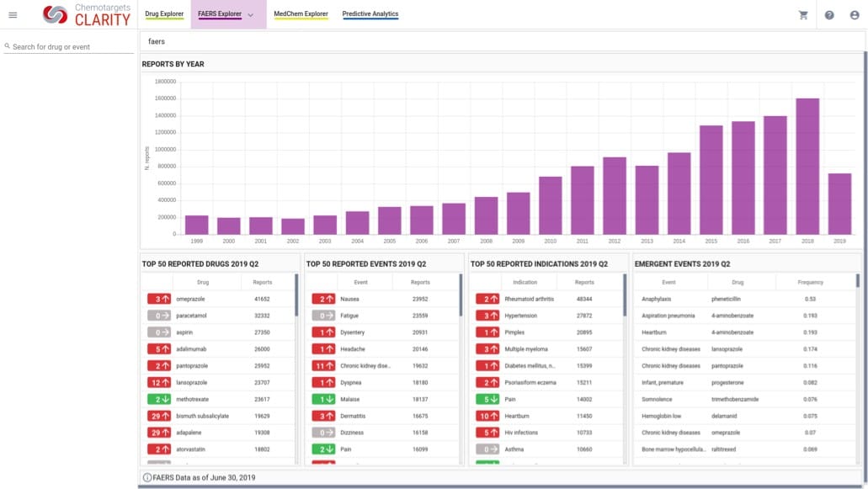Click Rheumatoid arthritis rank up 2 badge
The width and height of the screenshot is (868, 489).
tap(487, 299)
